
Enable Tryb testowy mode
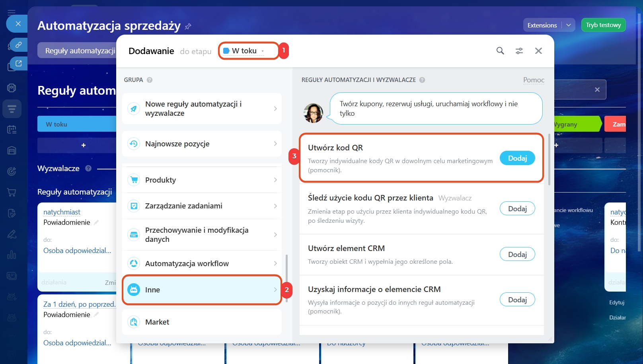tap(603, 25)
